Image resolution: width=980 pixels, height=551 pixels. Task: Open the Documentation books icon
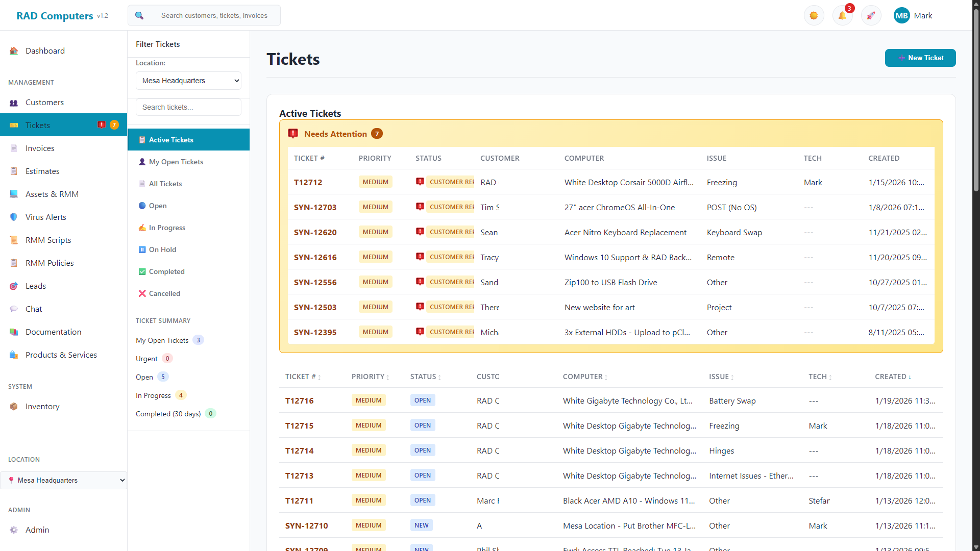pos(14,332)
